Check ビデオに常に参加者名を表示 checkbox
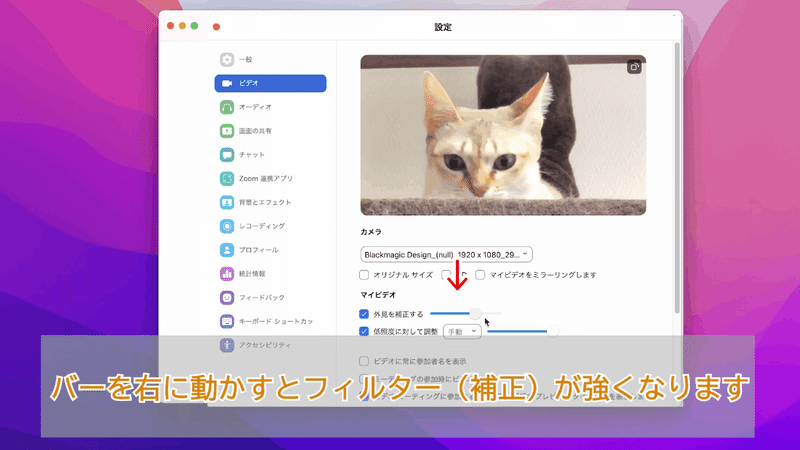Screen dimensions: 800x450 pos(364,361)
